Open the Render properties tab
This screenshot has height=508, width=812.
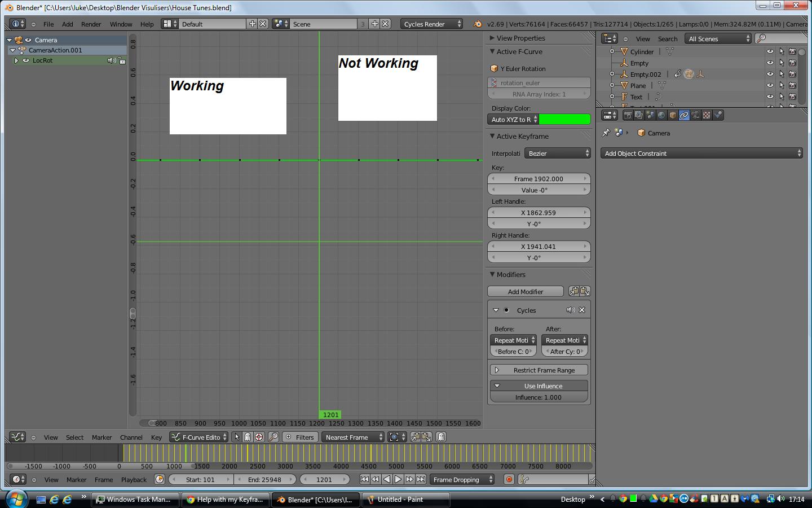pyautogui.click(x=628, y=115)
